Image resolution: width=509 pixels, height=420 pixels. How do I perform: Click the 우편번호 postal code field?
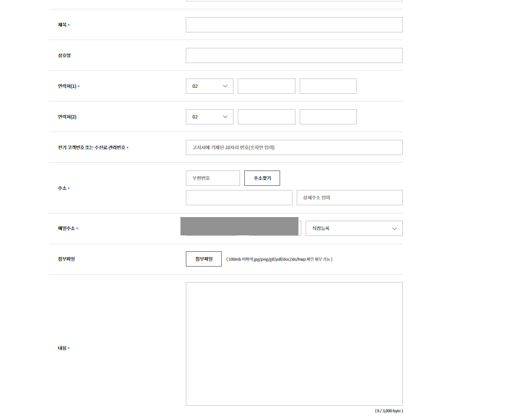(x=213, y=178)
